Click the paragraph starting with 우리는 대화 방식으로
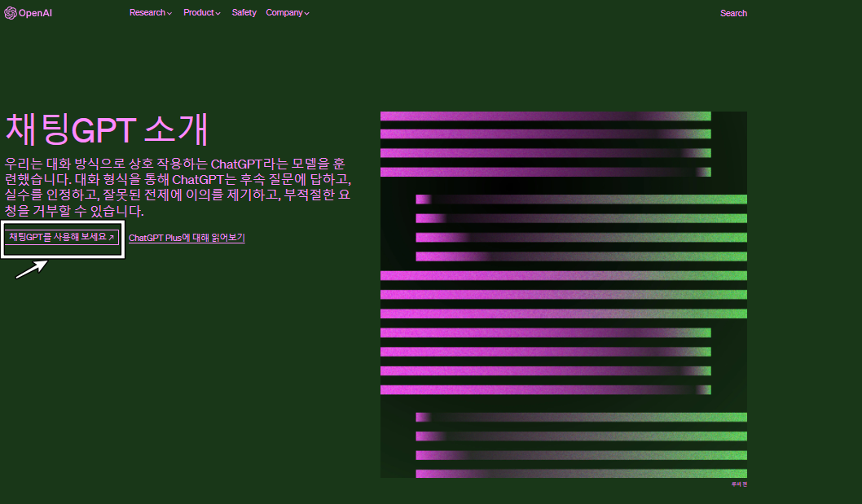The image size is (862, 504). tap(178, 187)
